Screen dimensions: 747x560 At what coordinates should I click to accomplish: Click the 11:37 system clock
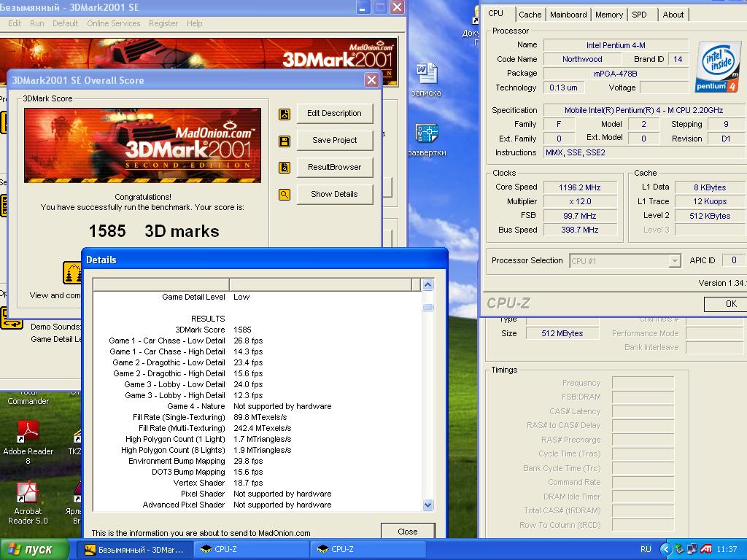(x=727, y=549)
